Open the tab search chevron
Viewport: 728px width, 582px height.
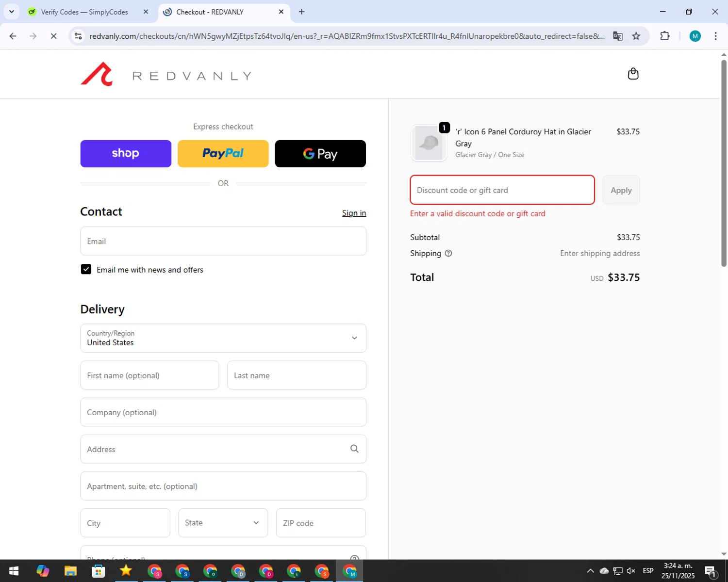12,12
